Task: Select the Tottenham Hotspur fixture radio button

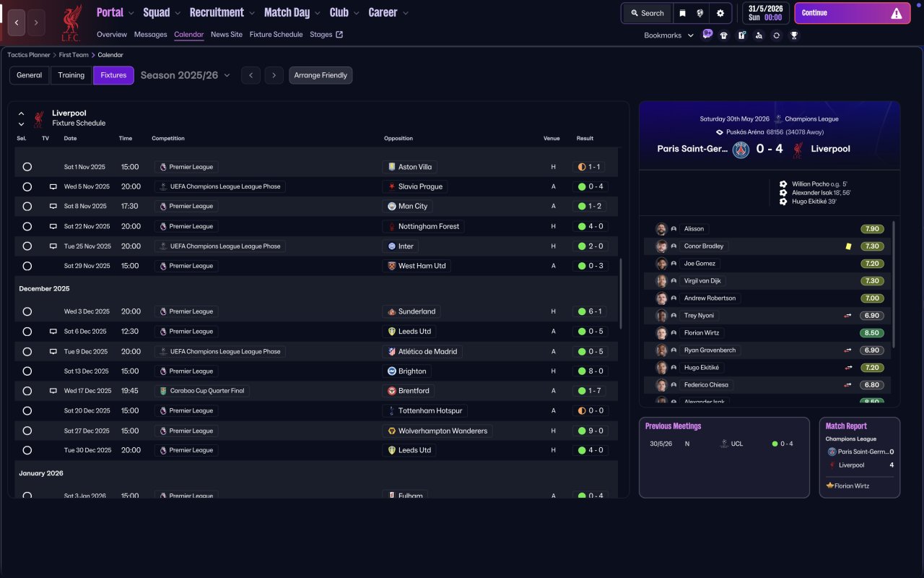Action: pyautogui.click(x=27, y=410)
